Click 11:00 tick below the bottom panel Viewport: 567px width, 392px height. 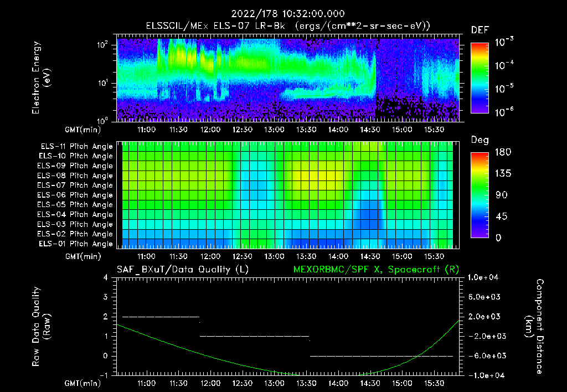(x=146, y=383)
